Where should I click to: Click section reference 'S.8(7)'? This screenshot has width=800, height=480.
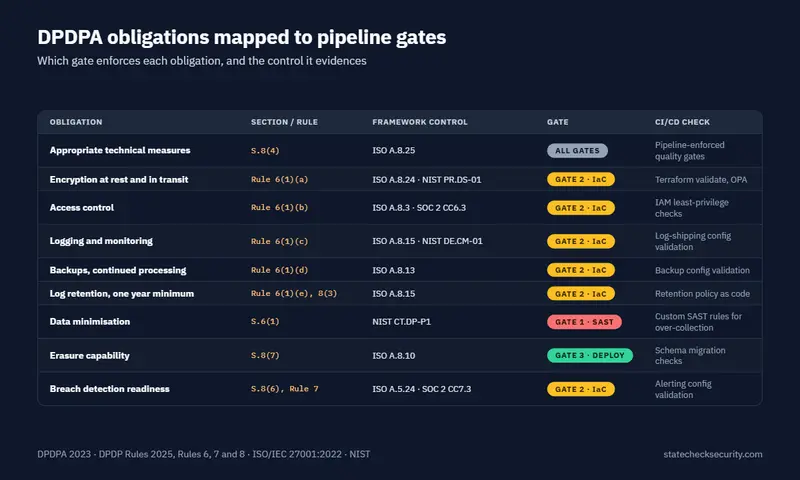pos(265,355)
